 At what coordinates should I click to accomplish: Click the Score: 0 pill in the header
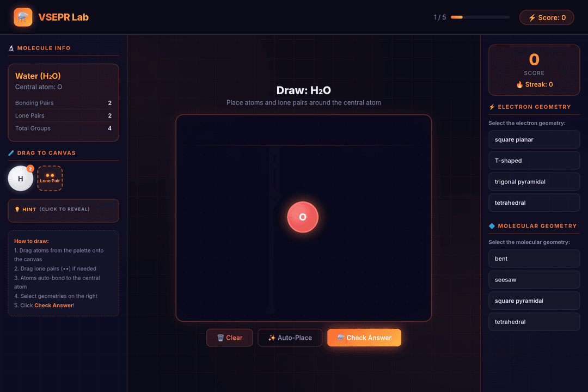pos(547,17)
